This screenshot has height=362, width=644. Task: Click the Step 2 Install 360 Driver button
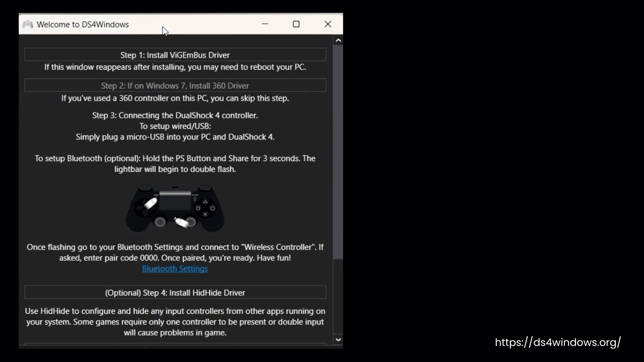[x=175, y=85]
